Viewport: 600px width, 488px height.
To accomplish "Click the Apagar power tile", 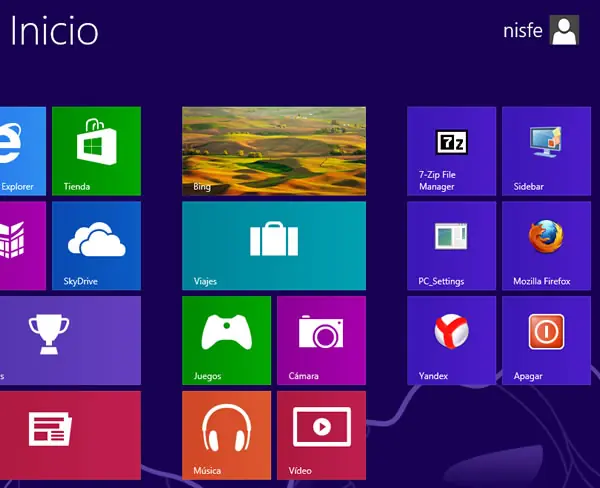I will 546,340.
